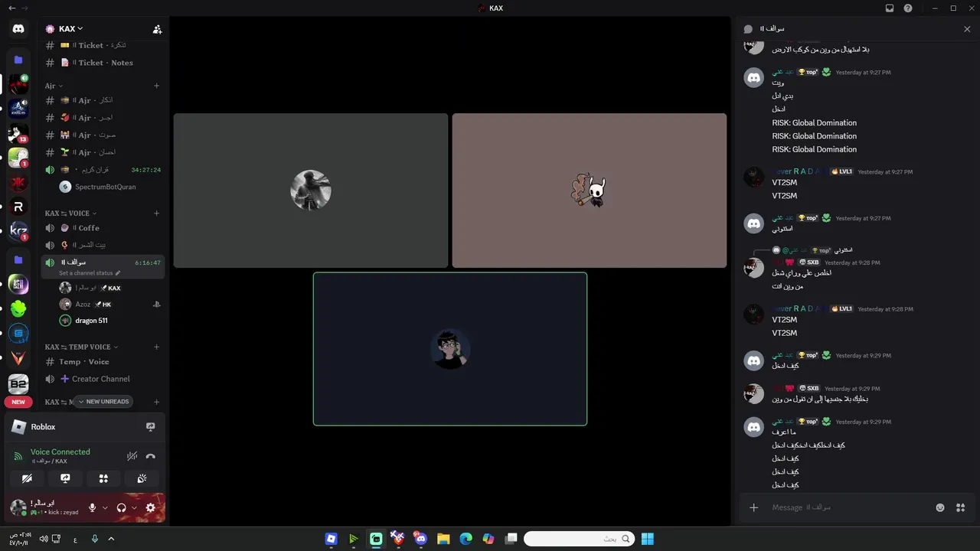The width and height of the screenshot is (980, 551).
Task: Disconnect from voice channel
Action: (x=151, y=456)
